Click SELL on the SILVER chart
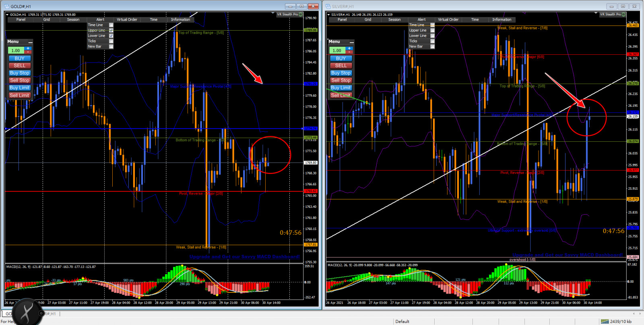 coord(341,66)
